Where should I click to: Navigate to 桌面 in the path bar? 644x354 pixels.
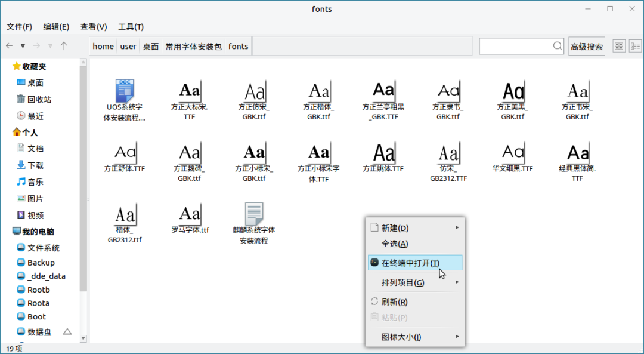click(x=151, y=46)
